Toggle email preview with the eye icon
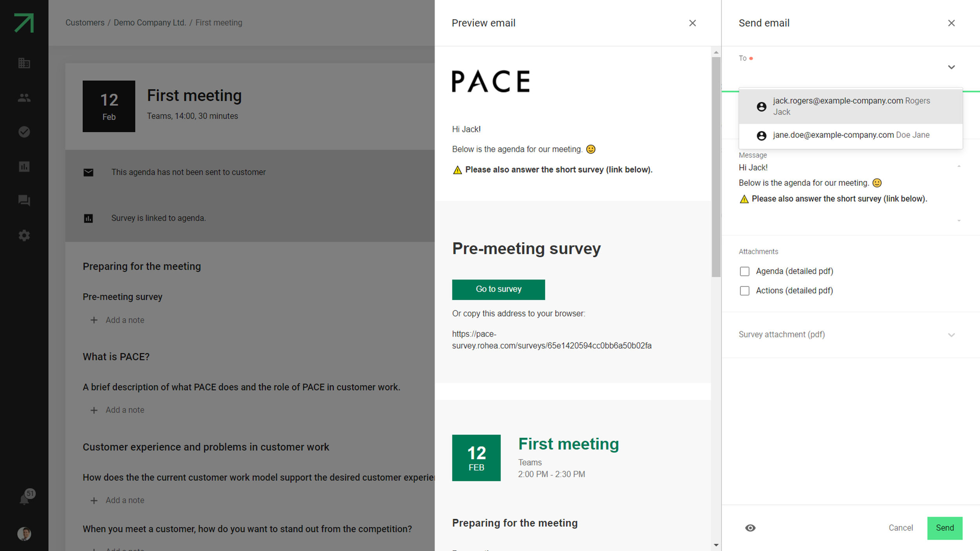980x551 pixels. tap(750, 528)
